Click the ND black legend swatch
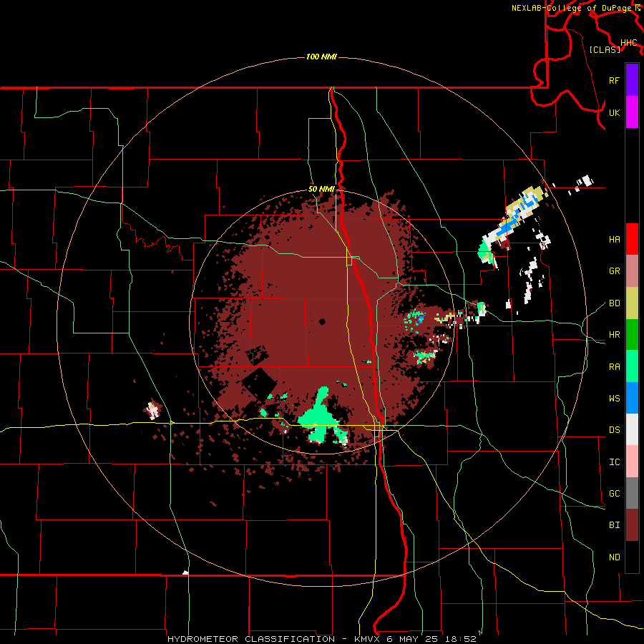Image resolution: width=644 pixels, height=644 pixels. [632, 557]
